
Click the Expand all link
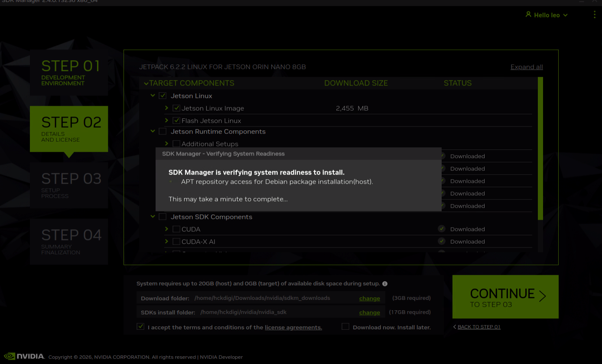pyautogui.click(x=527, y=67)
